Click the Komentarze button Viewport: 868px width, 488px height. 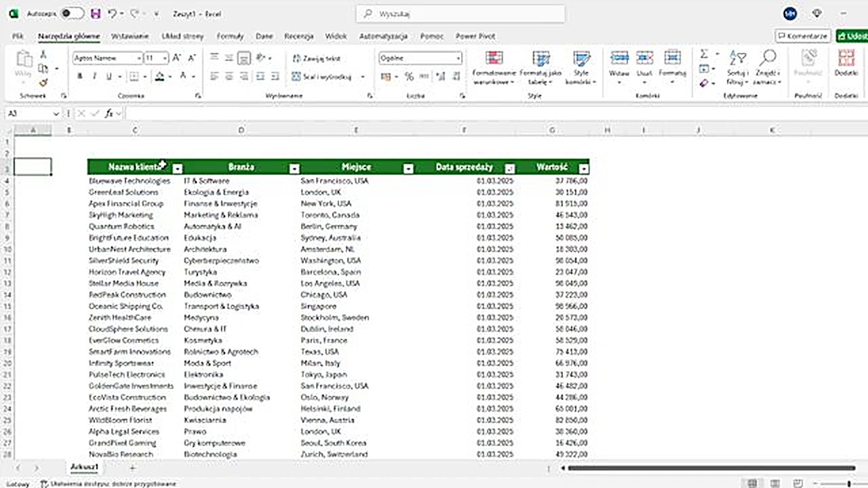click(x=803, y=36)
